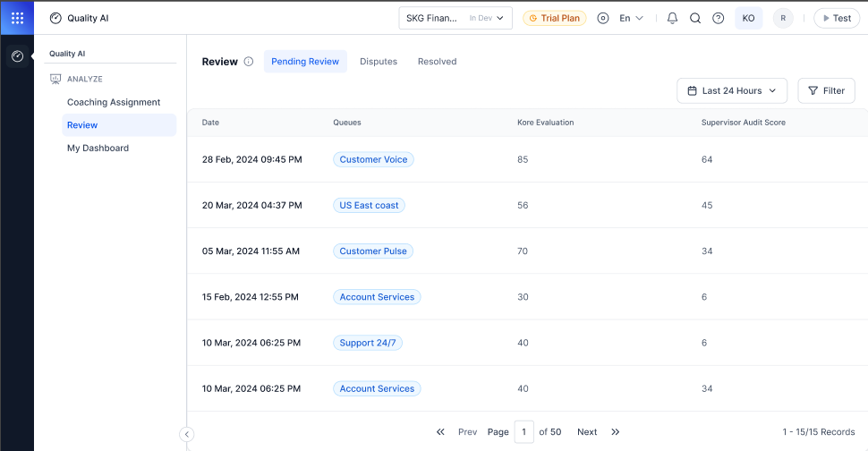Go to the first page arrows

pyautogui.click(x=440, y=431)
